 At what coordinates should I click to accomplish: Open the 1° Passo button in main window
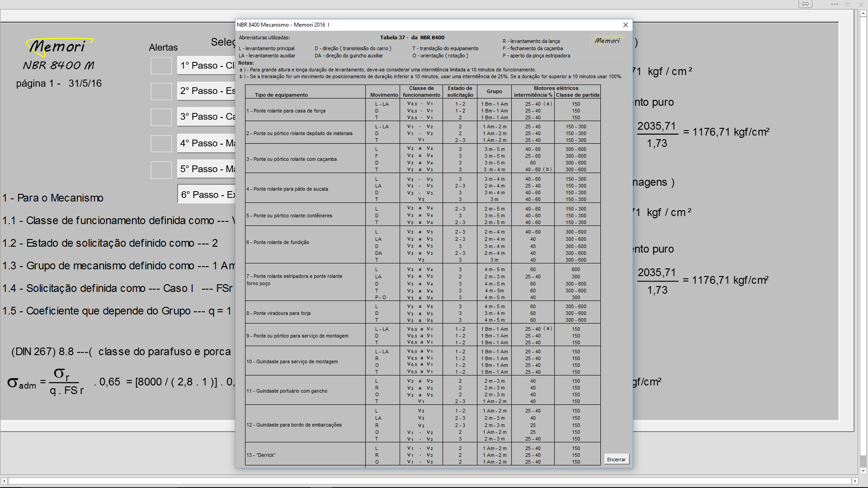tap(206, 66)
